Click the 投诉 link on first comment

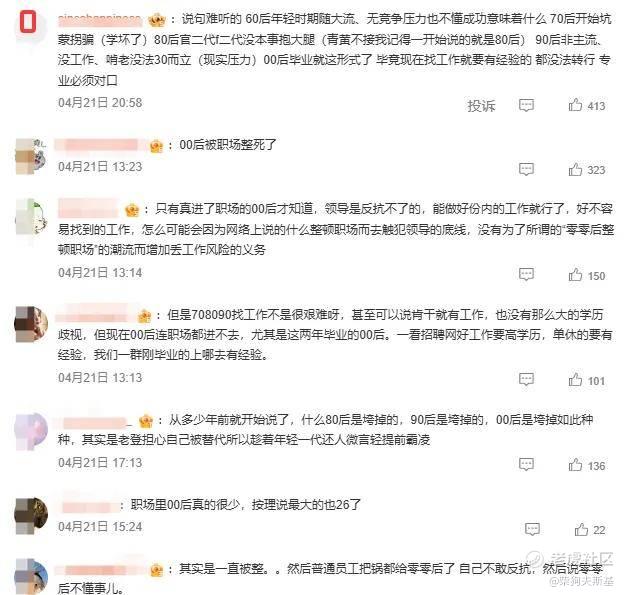click(x=481, y=106)
